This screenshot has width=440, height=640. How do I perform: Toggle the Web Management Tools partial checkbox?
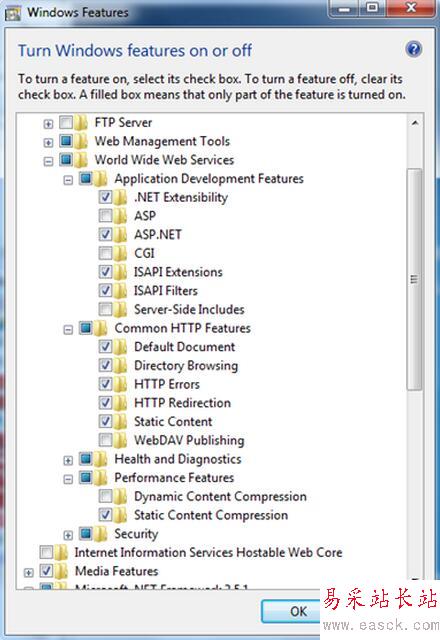point(66,141)
